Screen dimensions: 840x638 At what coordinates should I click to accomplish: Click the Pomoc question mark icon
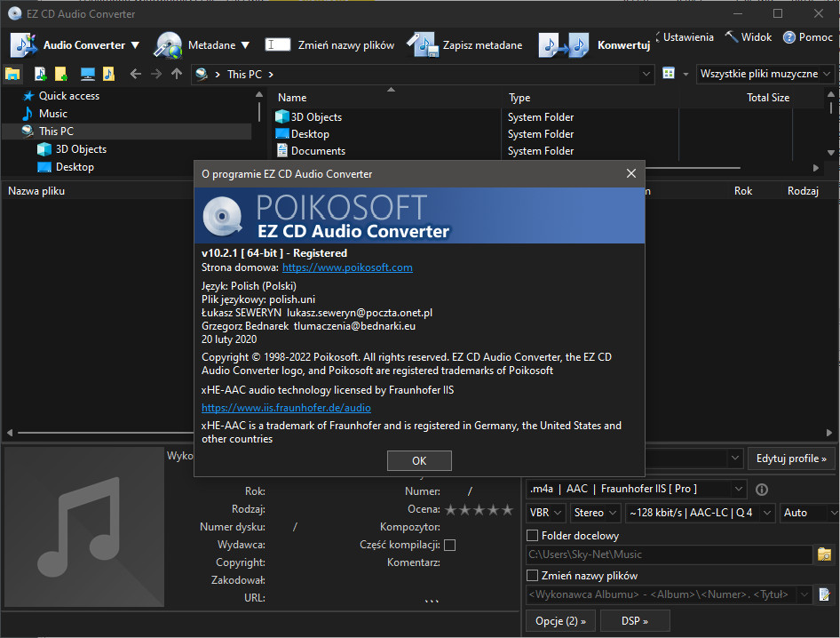tap(789, 37)
